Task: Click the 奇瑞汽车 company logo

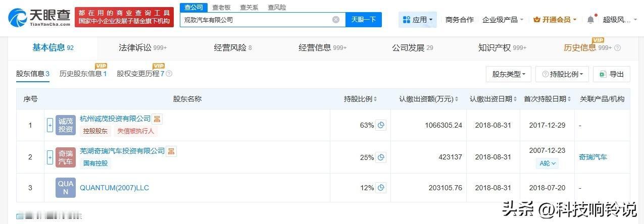Action: tap(65, 157)
